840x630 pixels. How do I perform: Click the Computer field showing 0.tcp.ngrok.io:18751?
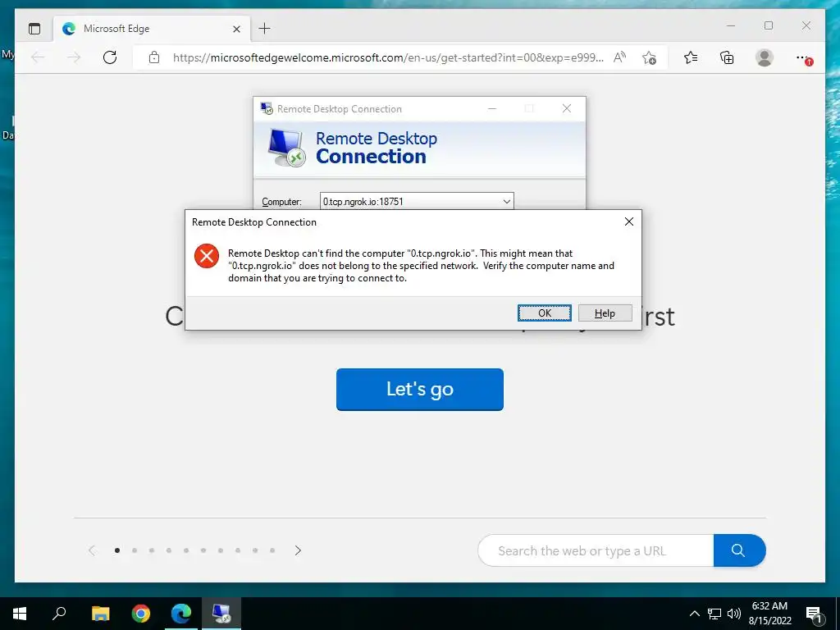coord(416,202)
